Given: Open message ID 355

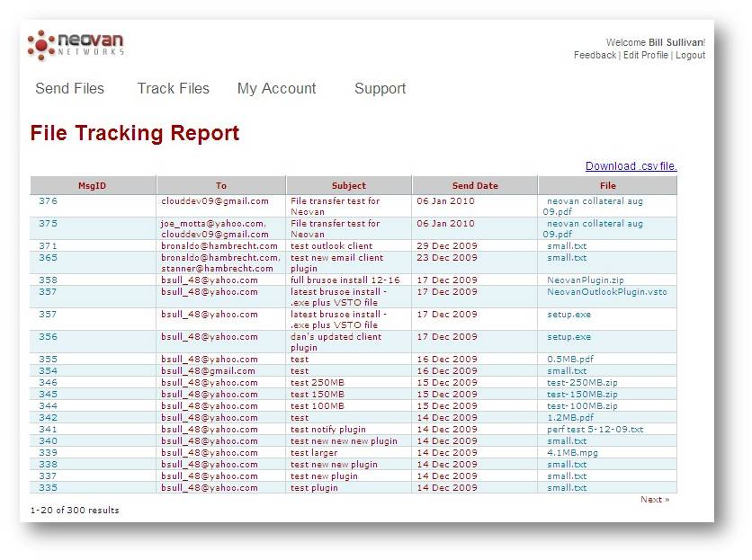Looking at the screenshot, I should [48, 360].
